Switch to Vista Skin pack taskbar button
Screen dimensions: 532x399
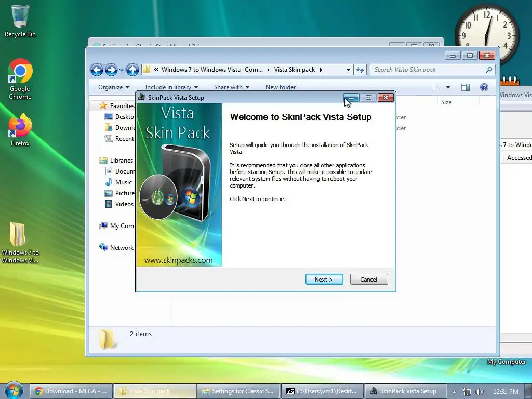coord(154,391)
